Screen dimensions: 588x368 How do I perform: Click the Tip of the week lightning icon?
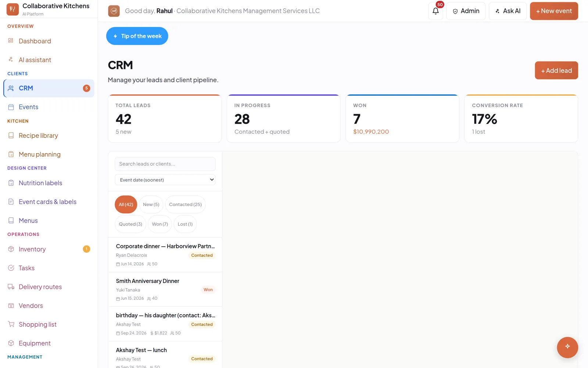tap(115, 36)
